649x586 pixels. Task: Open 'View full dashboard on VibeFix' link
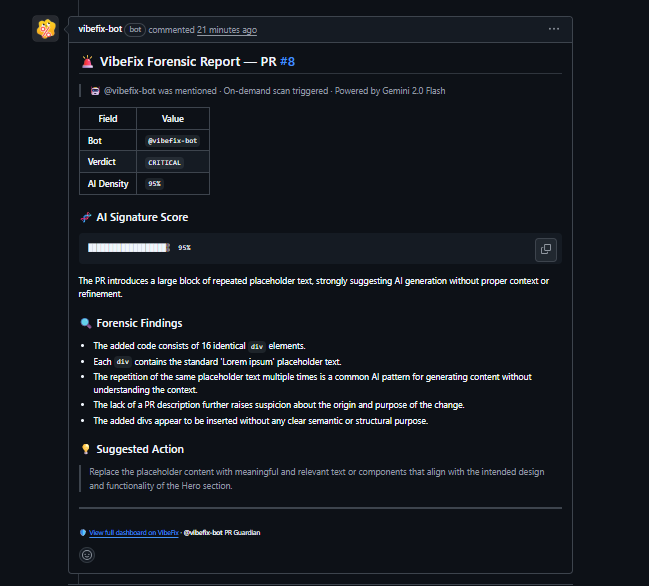[134, 533]
